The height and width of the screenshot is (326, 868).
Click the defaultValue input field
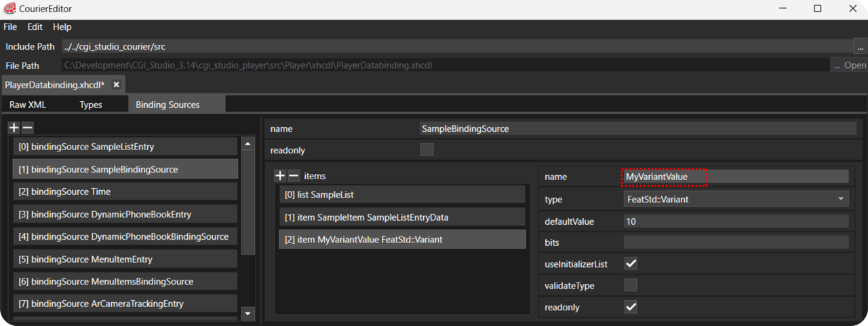click(x=736, y=221)
